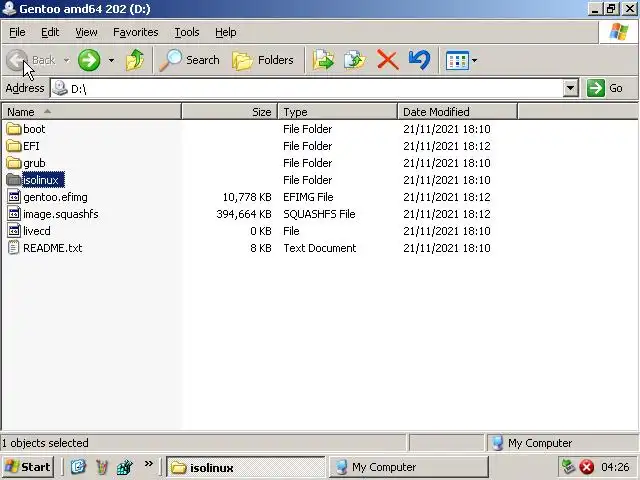Click the My Computer status bar zone

(x=562, y=443)
